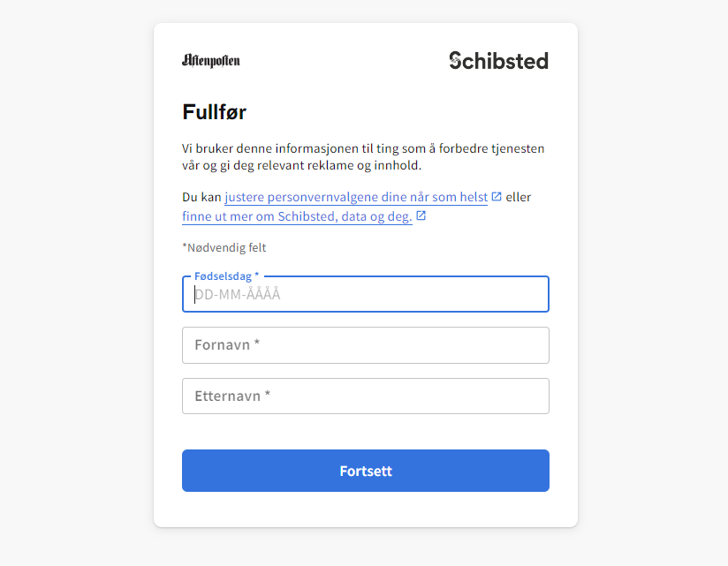
Task: Click the floating 'Fødselsdag *' label
Action: (226, 276)
